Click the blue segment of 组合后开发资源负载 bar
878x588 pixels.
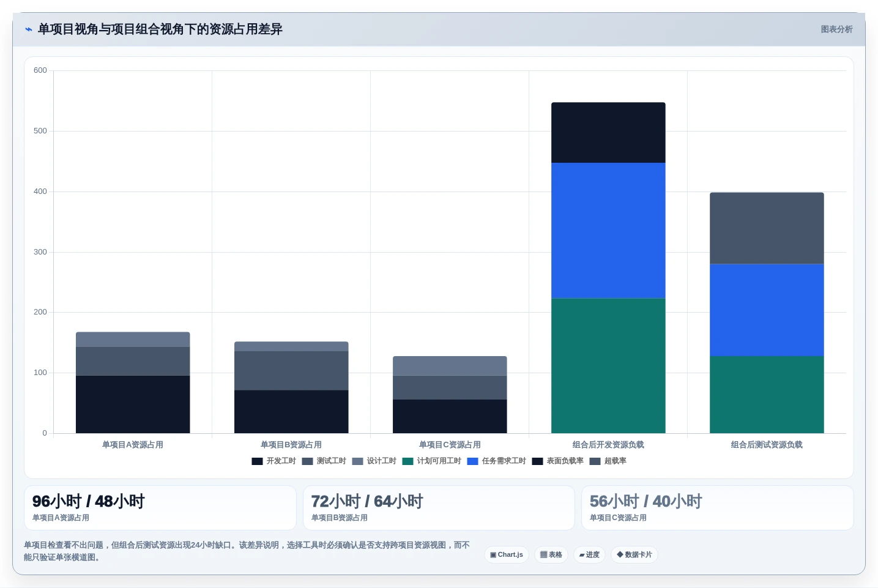608,231
